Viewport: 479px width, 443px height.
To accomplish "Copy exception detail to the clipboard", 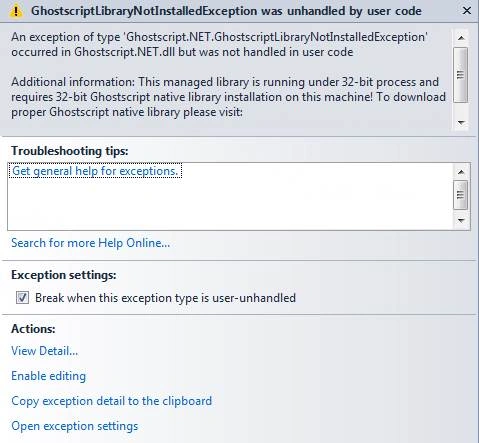I will [x=112, y=401].
